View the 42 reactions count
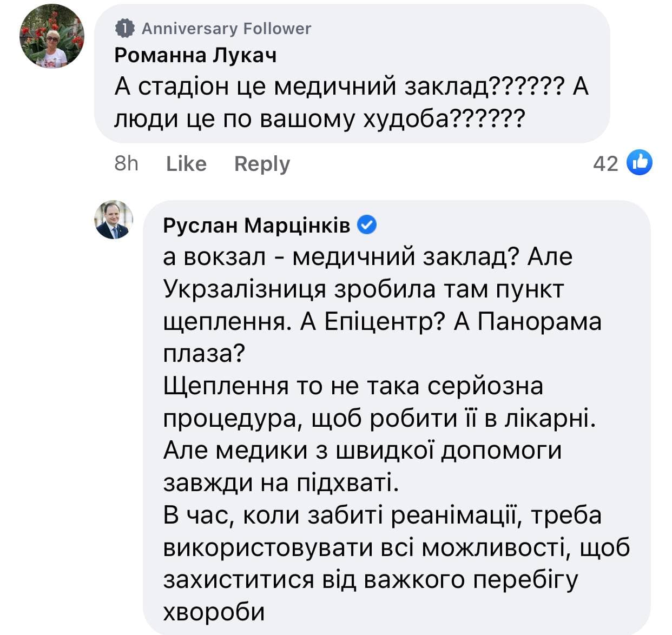The height and width of the screenshot is (635, 672). 605,163
